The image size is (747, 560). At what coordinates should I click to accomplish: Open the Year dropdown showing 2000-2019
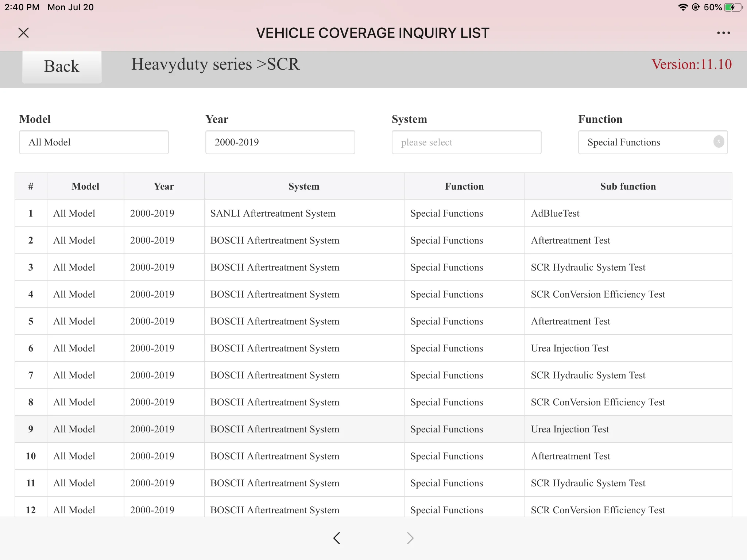click(x=280, y=142)
